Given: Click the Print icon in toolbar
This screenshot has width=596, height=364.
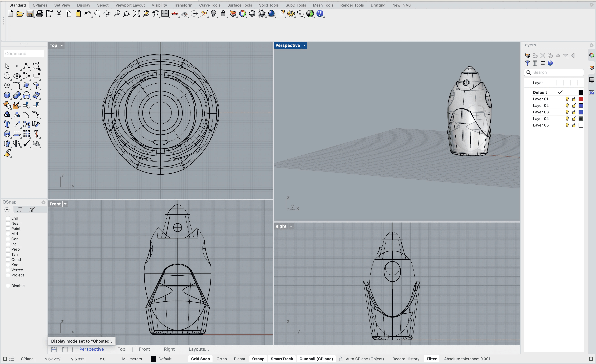Looking at the screenshot, I should point(40,14).
